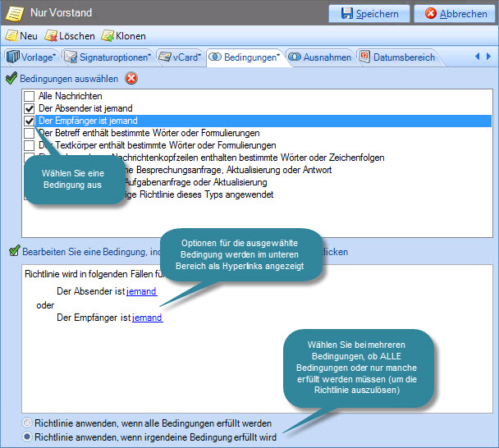Viewport: 499px width, 448px height.
Task: Toggle Der Empfänger ist jemand checkbox
Action: tap(30, 121)
